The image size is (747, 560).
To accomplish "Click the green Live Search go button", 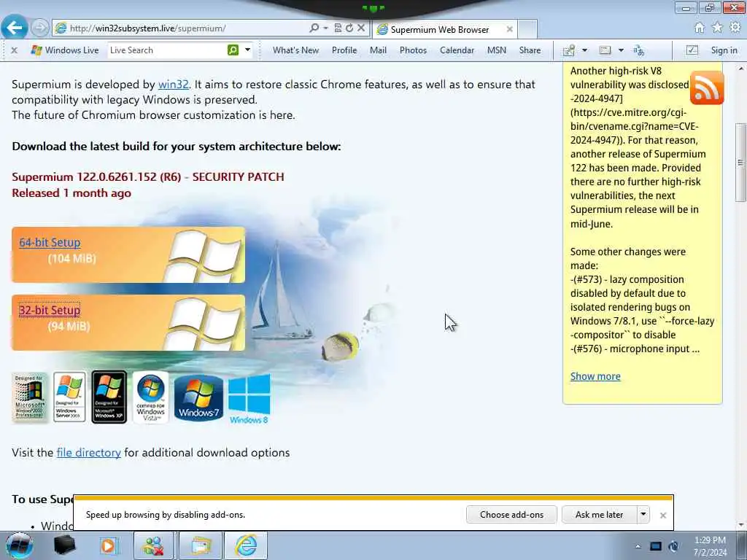I will [x=233, y=50].
